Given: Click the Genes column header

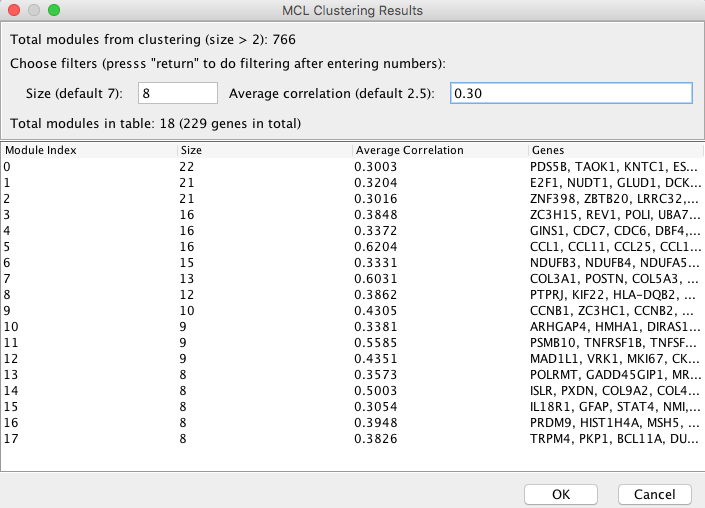Looking at the screenshot, I should 616,150.
